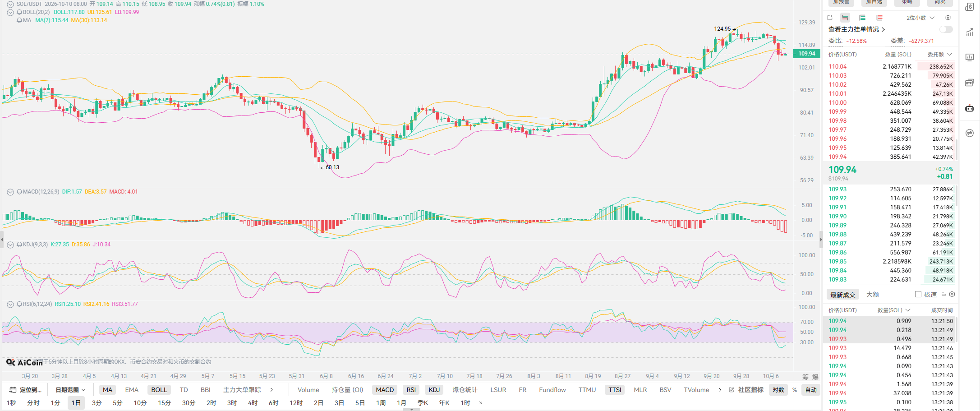Open the 2位小数 precision dropdown
Image resolution: width=980 pixels, height=411 pixels.
click(x=920, y=18)
